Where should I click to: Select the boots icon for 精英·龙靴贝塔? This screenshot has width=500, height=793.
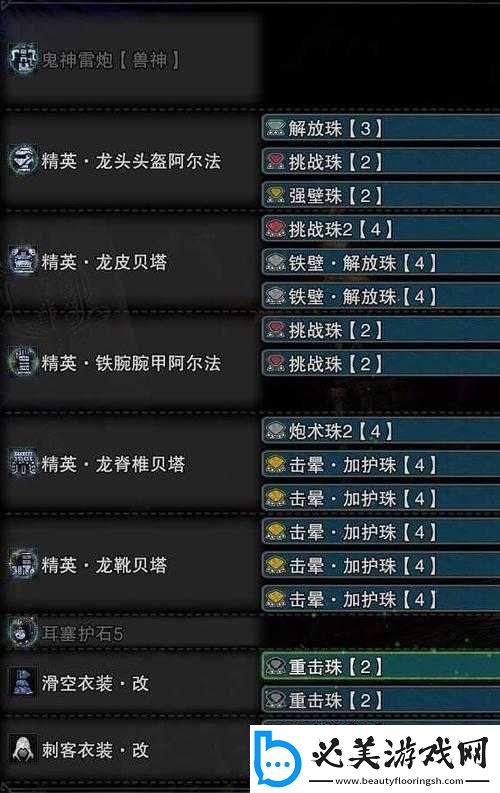point(23,563)
